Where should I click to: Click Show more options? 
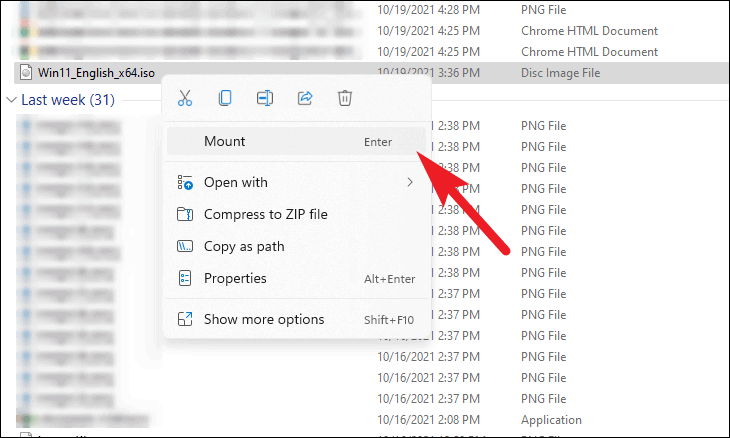point(296,320)
